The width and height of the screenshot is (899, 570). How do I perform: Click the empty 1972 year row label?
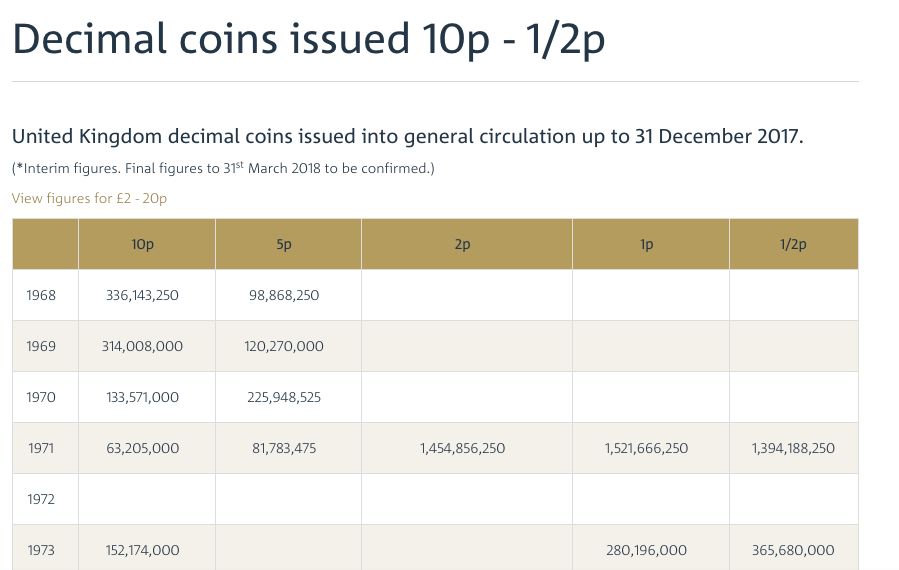[41, 499]
